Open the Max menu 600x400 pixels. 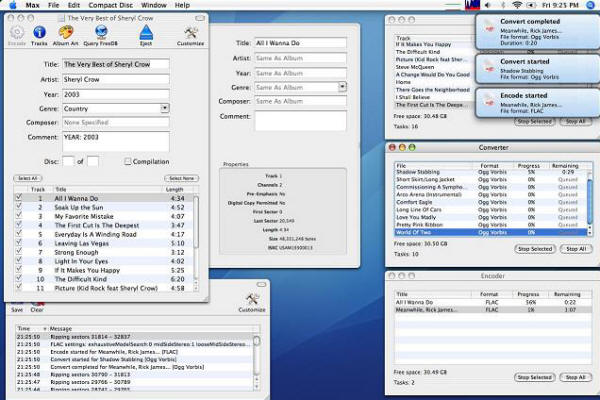click(33, 5)
